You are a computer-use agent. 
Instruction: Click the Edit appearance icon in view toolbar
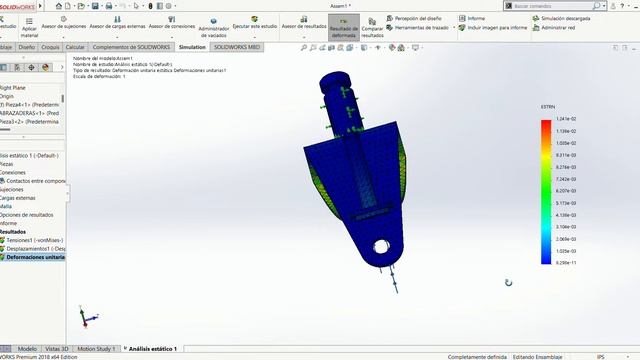pyautogui.click(x=392, y=48)
